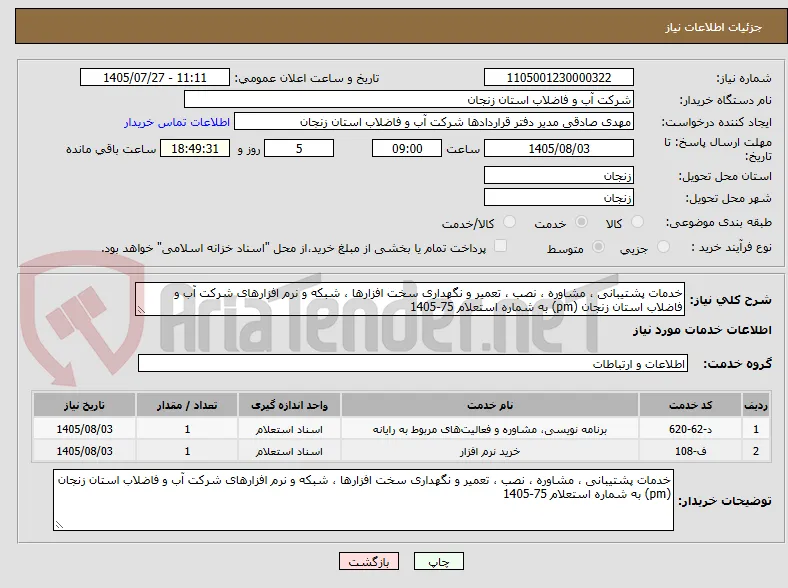Click the announcement date field 1405/07/27 - 11:11
The height and width of the screenshot is (588, 788).
pyautogui.click(x=155, y=77)
